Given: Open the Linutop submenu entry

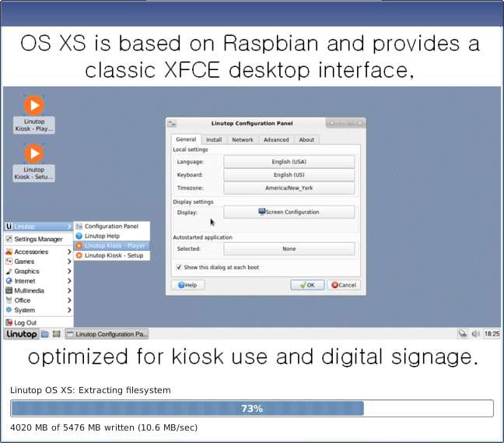Looking at the screenshot, I should tap(39, 227).
